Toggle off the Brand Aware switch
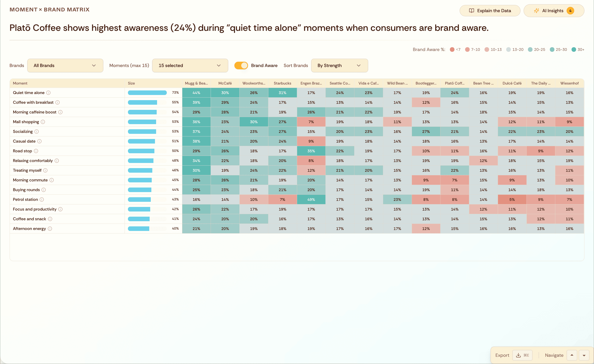Screen dimensions: 594x364 (x=241, y=65)
